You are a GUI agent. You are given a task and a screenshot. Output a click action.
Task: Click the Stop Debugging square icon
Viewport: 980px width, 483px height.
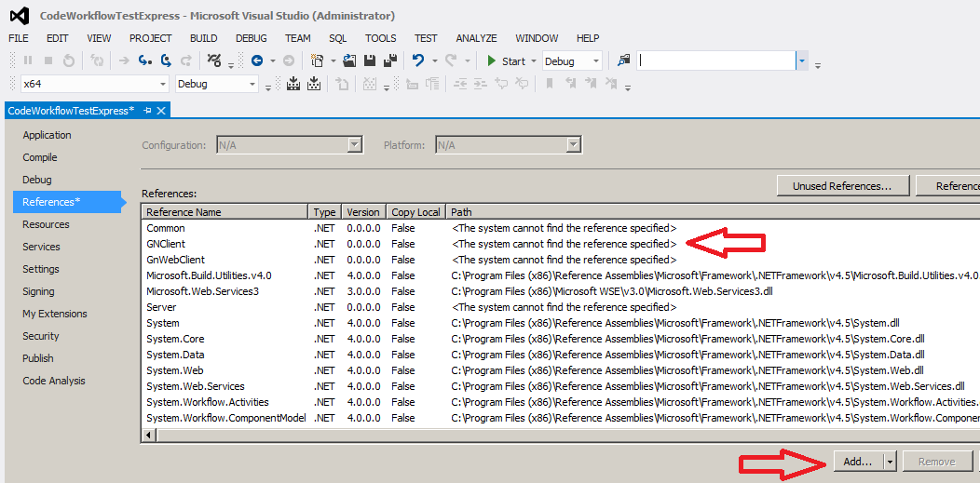tap(48, 60)
